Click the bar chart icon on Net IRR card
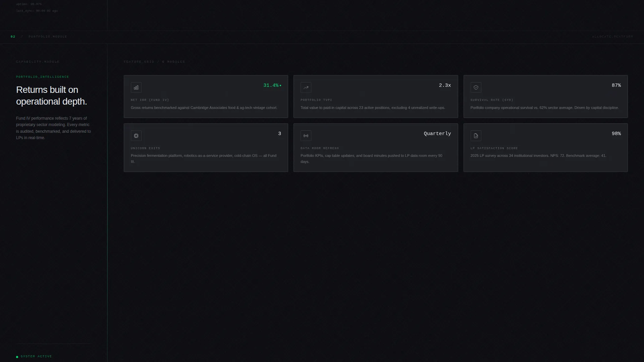The image size is (644, 362). [136, 87]
